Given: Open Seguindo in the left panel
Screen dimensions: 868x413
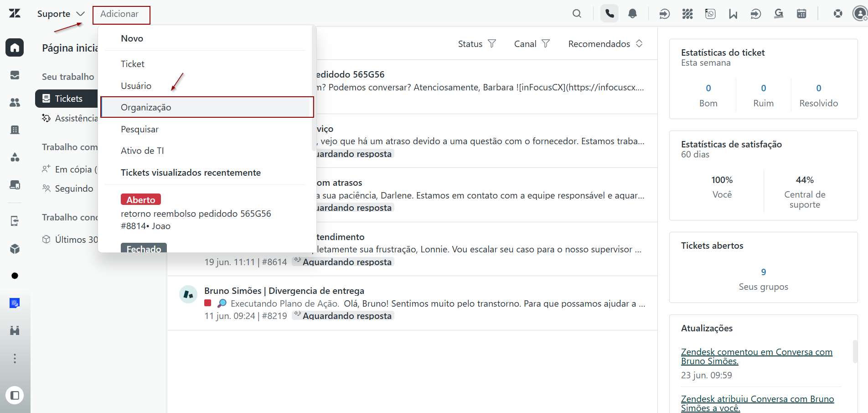Looking at the screenshot, I should (x=67, y=188).
